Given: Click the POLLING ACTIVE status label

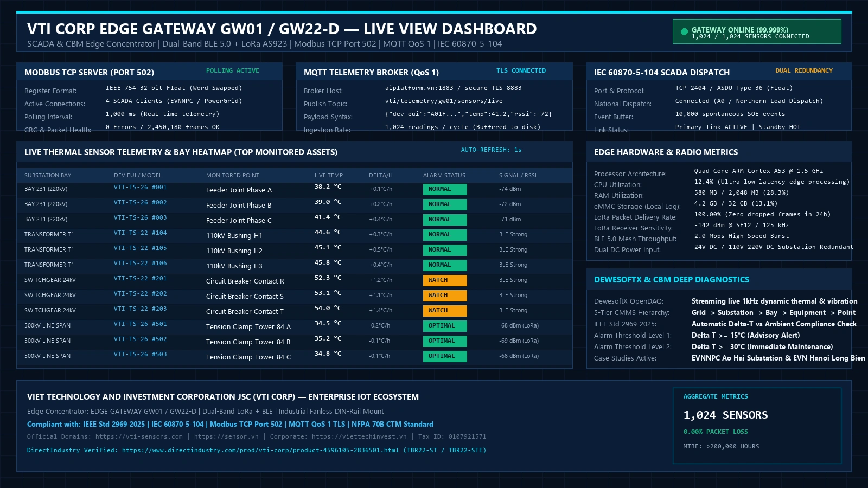Looking at the screenshot, I should pos(233,70).
